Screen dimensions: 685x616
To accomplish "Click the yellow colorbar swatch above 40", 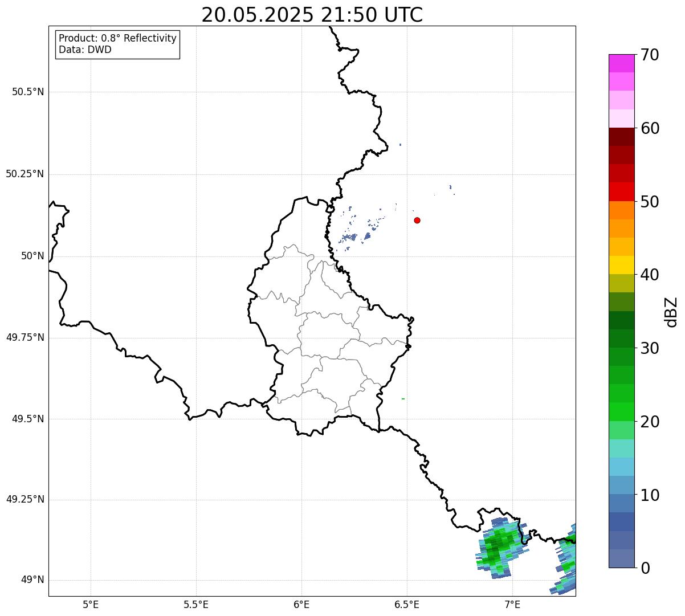I will (622, 265).
